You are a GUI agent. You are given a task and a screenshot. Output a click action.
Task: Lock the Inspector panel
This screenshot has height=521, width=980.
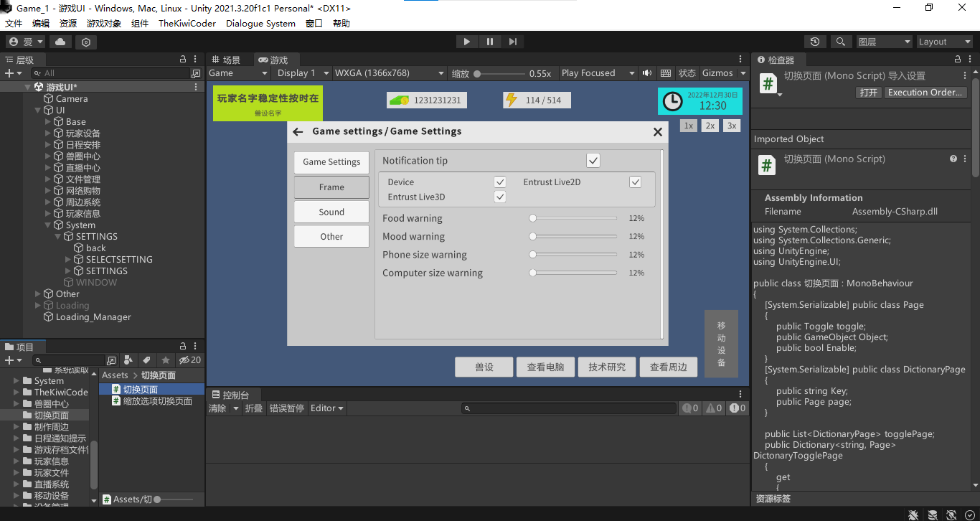[958, 60]
